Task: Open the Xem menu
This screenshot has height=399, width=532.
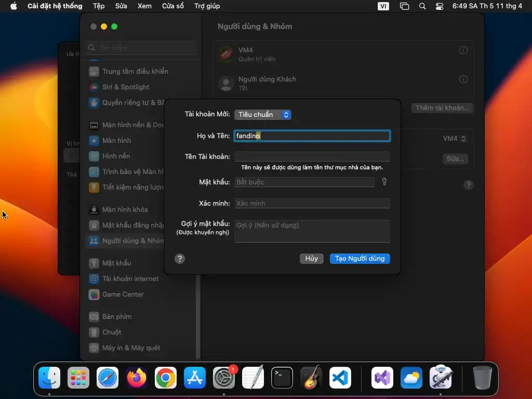Action: [x=144, y=6]
